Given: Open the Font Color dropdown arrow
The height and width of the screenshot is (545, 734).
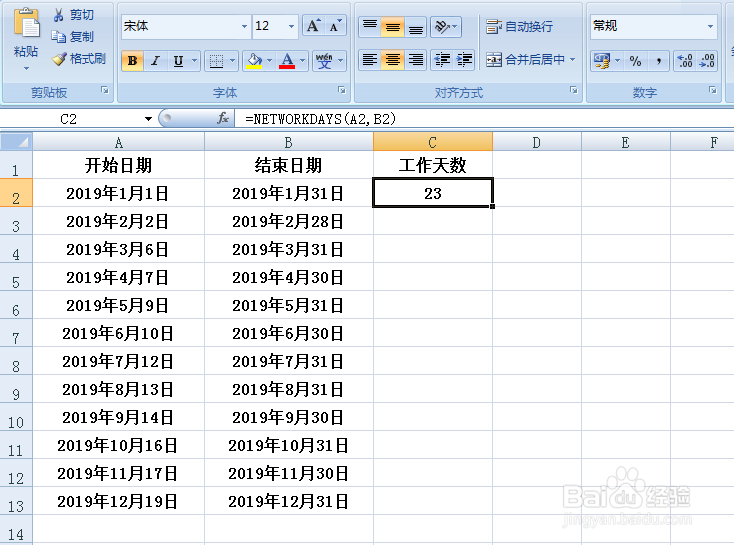Looking at the screenshot, I should pos(302,61).
